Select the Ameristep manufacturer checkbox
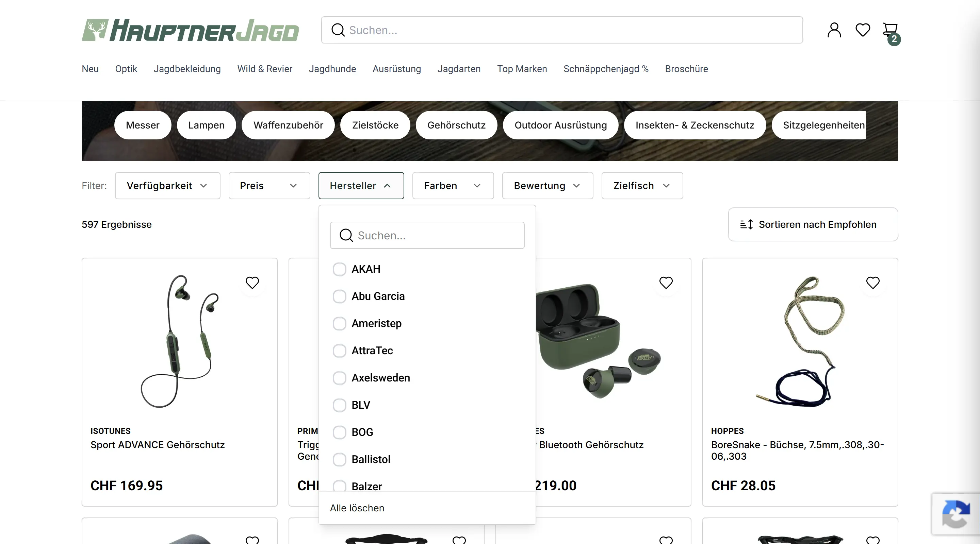The width and height of the screenshot is (980, 544). (339, 324)
